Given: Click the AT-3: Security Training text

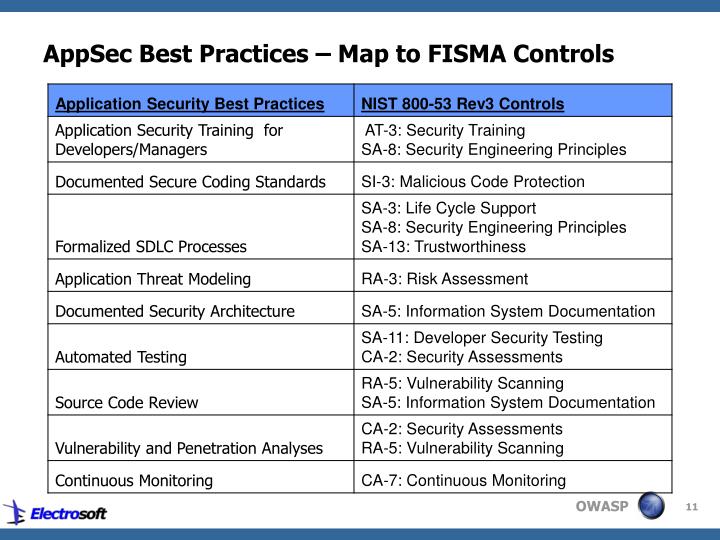Looking at the screenshot, I should pos(445,130).
